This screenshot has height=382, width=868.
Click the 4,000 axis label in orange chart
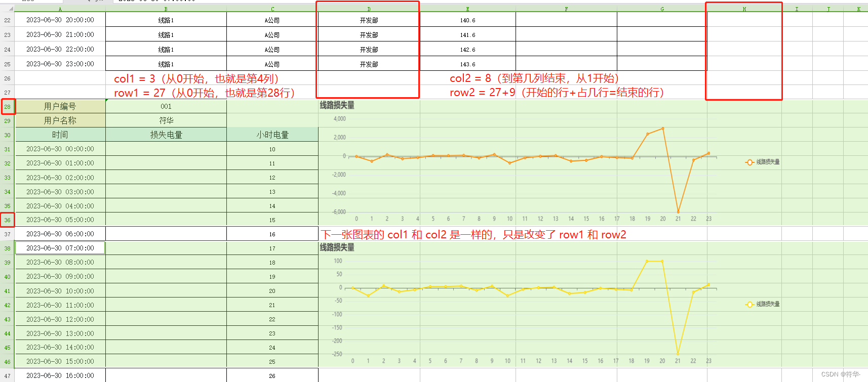[x=340, y=119]
